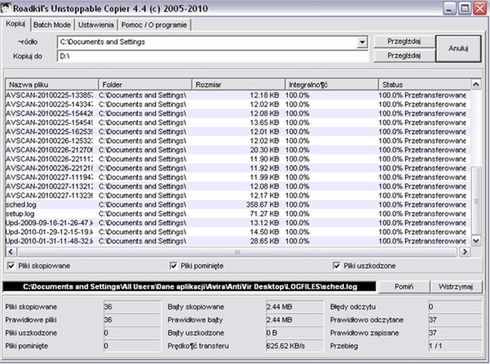Open the Pomoc / O programie tab
Viewport: 490px width, 364px height.
154,25
